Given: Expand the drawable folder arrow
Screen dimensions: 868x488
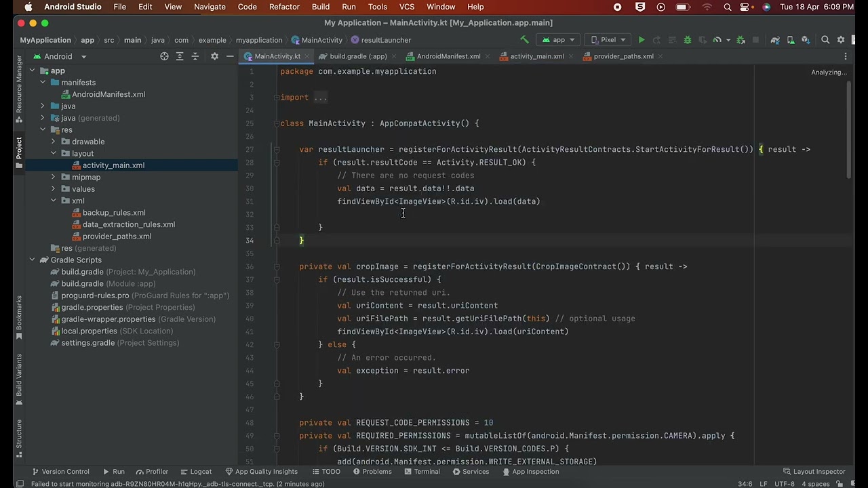Looking at the screenshot, I should coord(54,142).
